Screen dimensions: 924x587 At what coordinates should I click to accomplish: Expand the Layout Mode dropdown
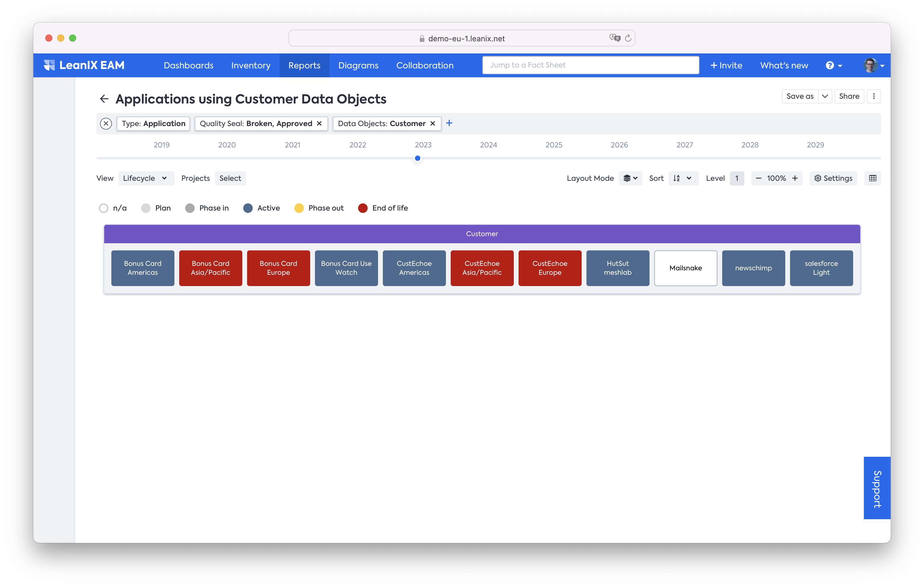tap(630, 178)
